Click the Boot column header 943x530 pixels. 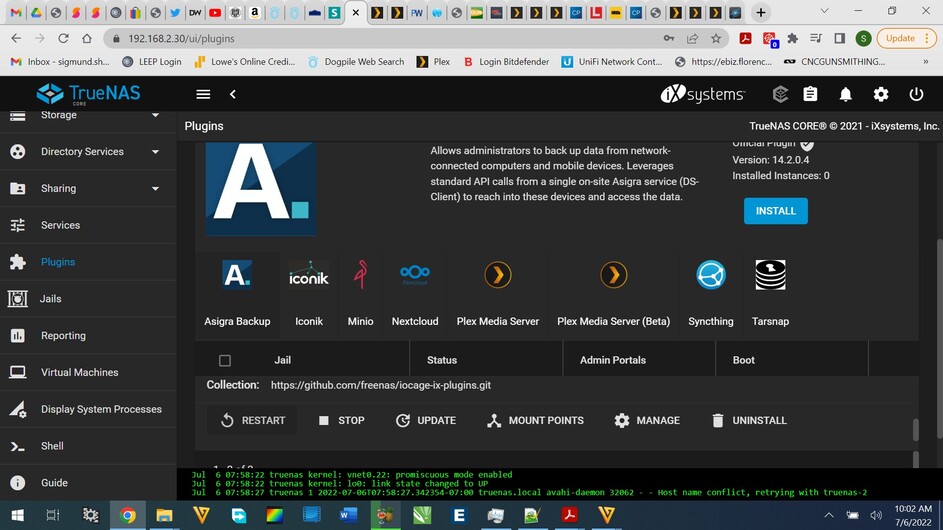743,360
